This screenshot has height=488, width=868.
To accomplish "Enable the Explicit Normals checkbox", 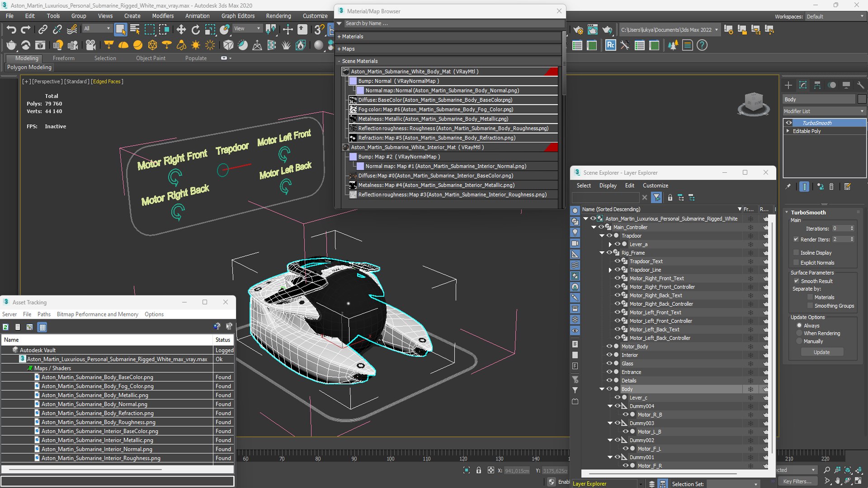I will [x=796, y=263].
